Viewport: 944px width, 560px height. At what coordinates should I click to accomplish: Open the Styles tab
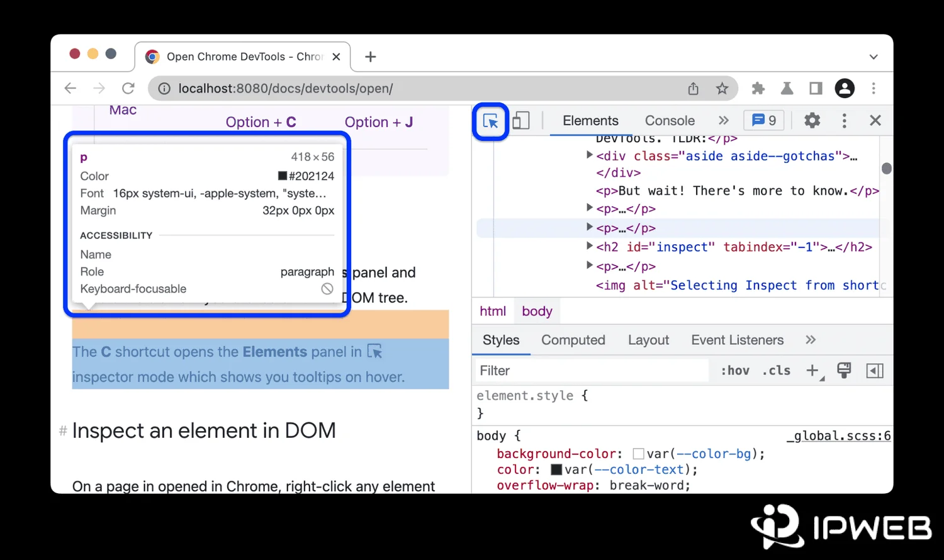coord(501,340)
